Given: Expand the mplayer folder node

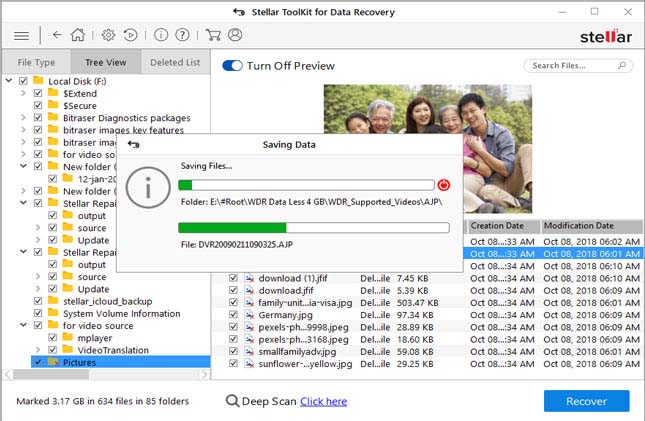Looking at the screenshot, I should pos(38,338).
